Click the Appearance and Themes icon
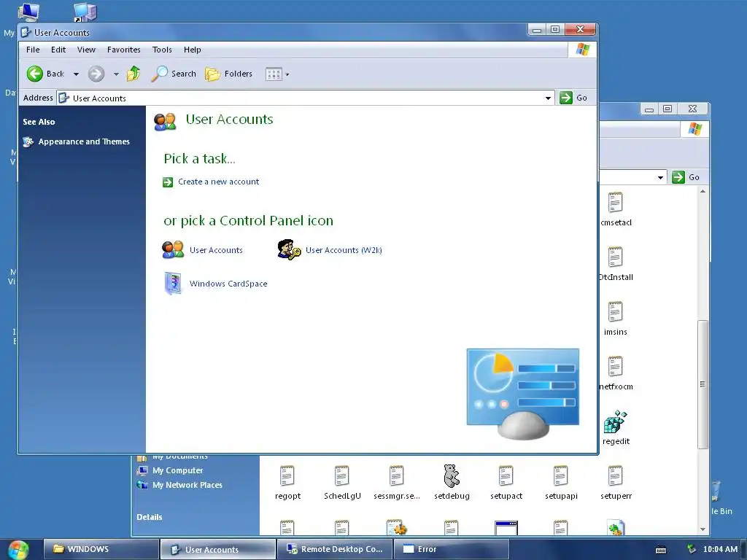The height and width of the screenshot is (560, 747). (x=28, y=142)
